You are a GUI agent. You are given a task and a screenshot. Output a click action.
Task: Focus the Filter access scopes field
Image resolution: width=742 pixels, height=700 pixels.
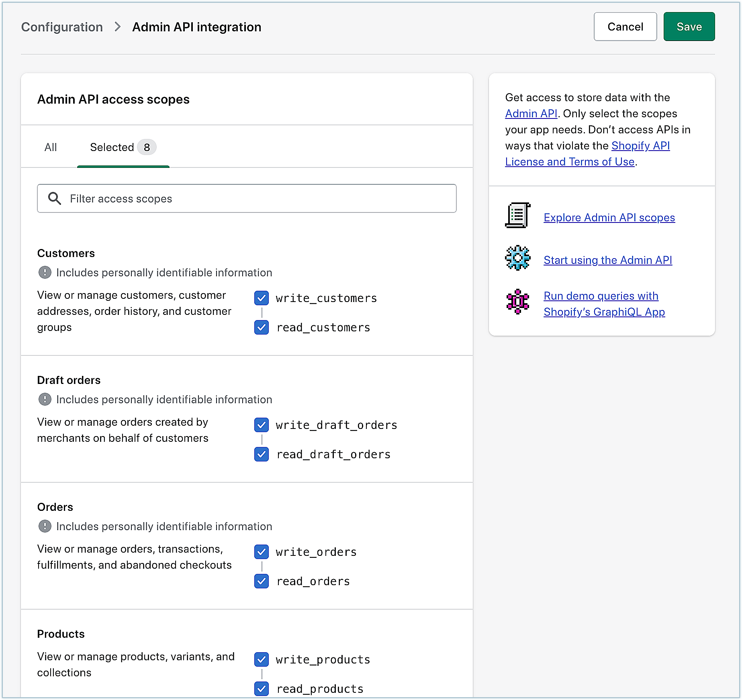tap(257, 198)
